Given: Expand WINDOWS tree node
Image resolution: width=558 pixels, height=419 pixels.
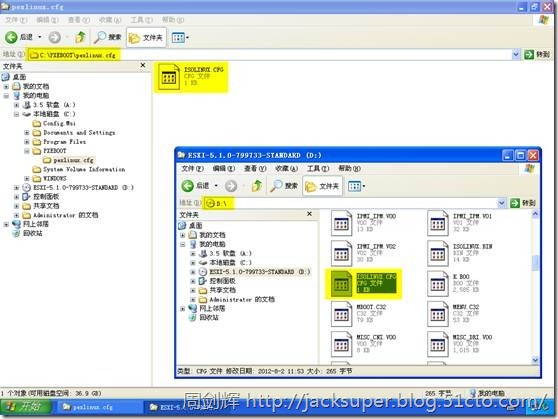Looking at the screenshot, I should point(27,178).
